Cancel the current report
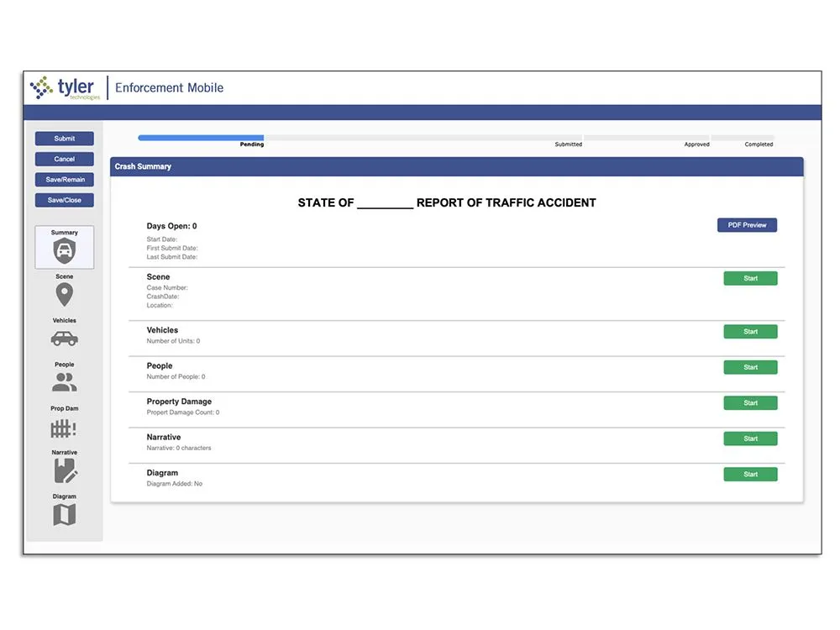The height and width of the screenshot is (630, 840). point(64,159)
